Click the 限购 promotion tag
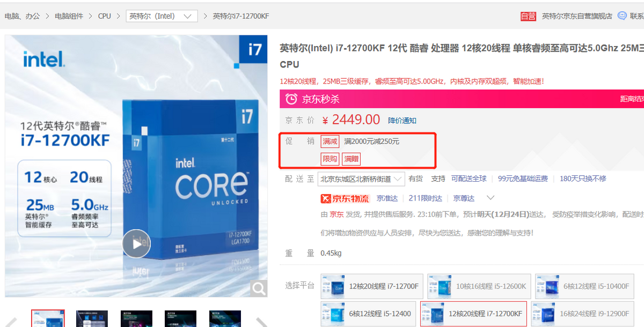This screenshot has height=327, width=644. pyautogui.click(x=330, y=159)
